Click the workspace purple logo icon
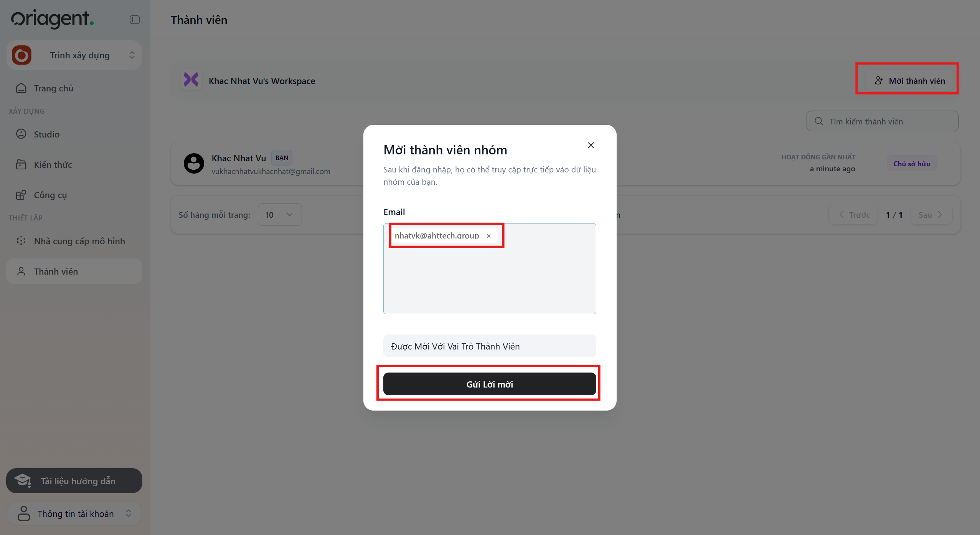 pos(191,80)
